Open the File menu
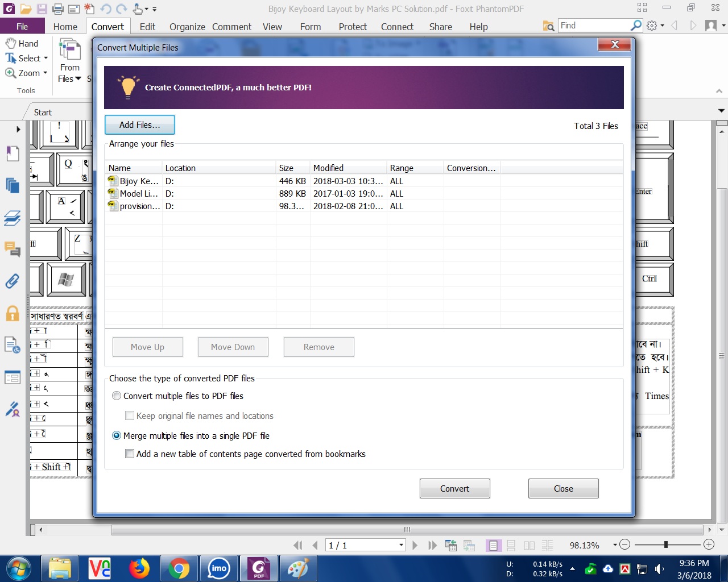The width and height of the screenshot is (728, 582). click(22, 27)
